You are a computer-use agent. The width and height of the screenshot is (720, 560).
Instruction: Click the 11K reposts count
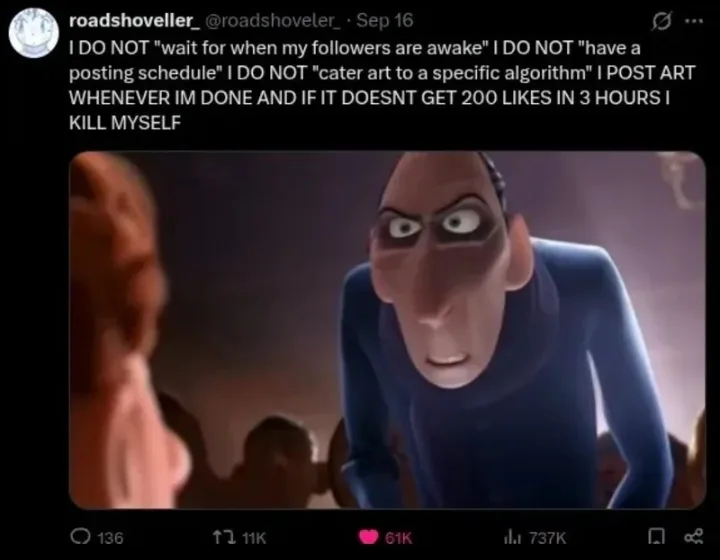click(254, 538)
